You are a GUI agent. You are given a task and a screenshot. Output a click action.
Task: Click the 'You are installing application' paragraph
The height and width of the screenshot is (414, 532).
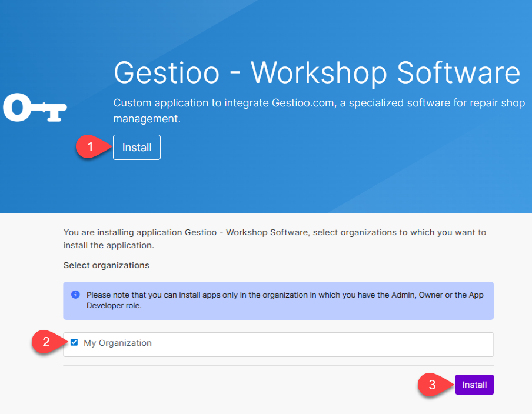tap(275, 238)
